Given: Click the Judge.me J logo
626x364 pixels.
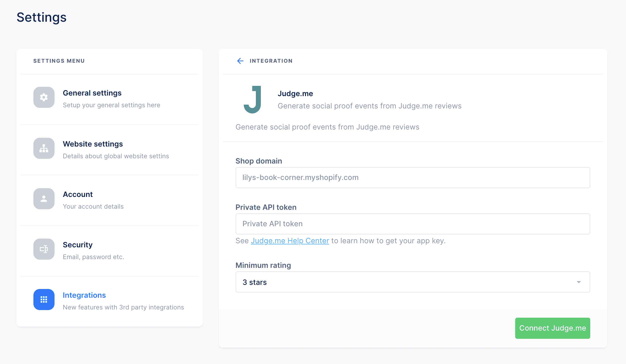Looking at the screenshot, I should (x=252, y=99).
